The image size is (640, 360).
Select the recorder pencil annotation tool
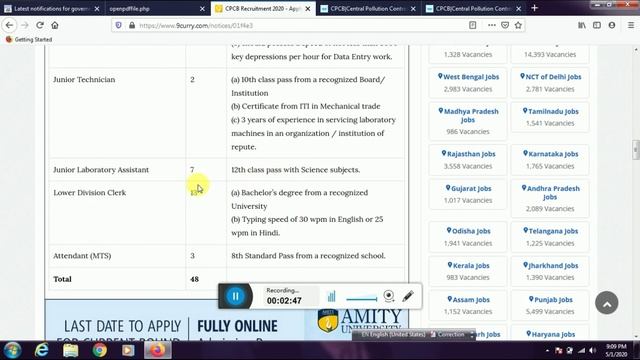point(408,296)
